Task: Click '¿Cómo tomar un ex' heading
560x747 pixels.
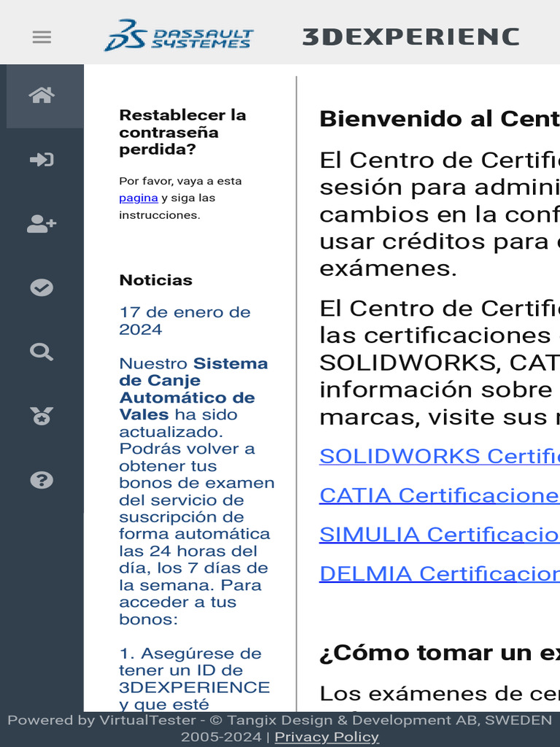Action: point(439,653)
